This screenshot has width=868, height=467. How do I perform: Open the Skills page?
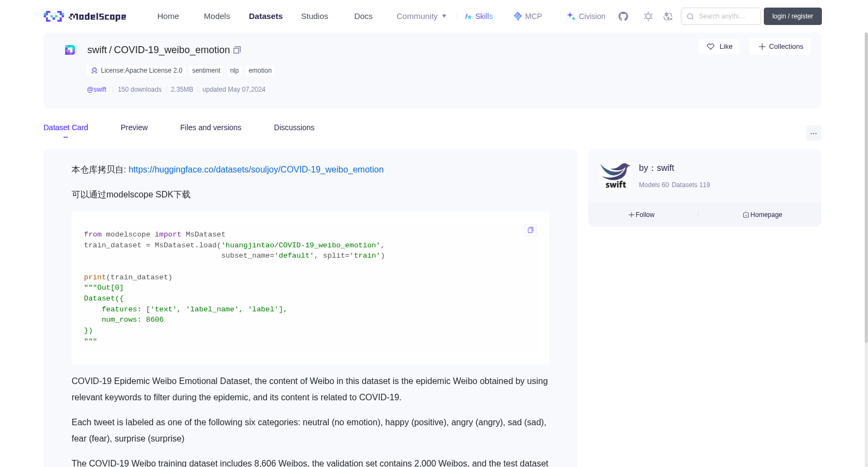[x=478, y=16]
